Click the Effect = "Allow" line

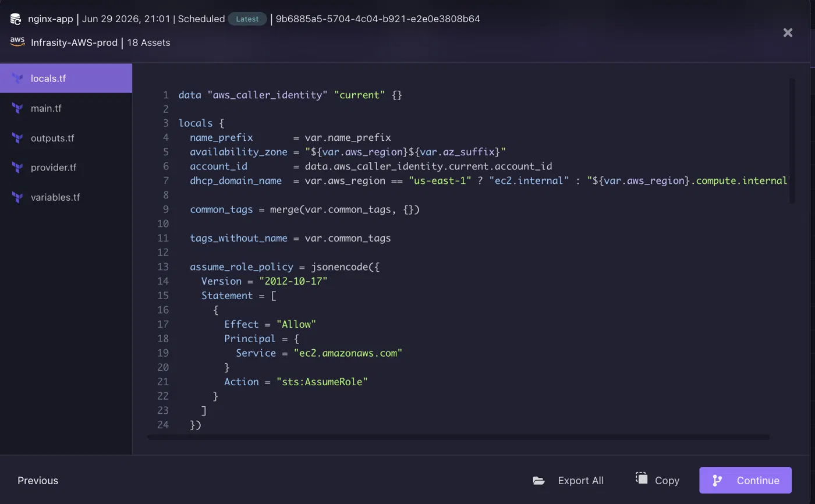271,325
